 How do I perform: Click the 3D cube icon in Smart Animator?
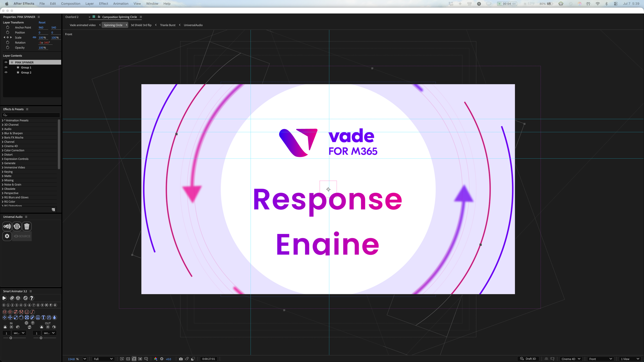pos(18,298)
